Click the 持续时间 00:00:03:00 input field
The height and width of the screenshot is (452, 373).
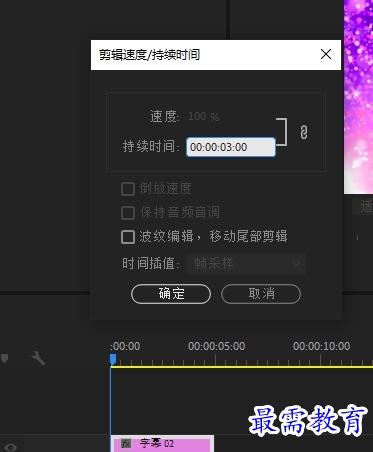tap(231, 147)
